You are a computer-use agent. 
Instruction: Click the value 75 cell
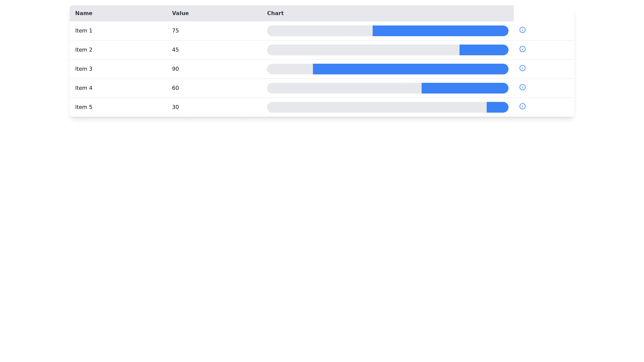pyautogui.click(x=175, y=31)
